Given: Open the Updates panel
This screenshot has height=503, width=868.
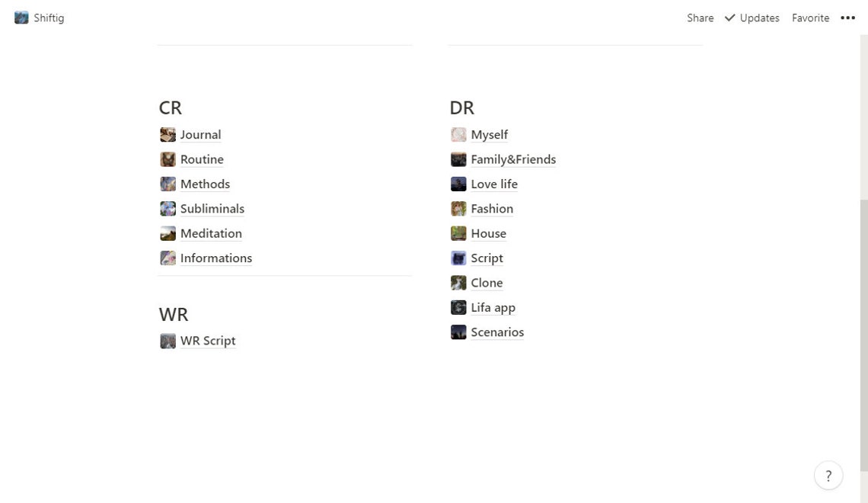Looking at the screenshot, I should coord(752,18).
